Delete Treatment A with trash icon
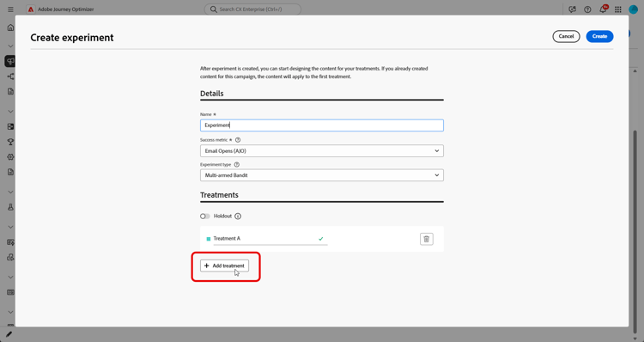644x342 pixels. tap(426, 239)
